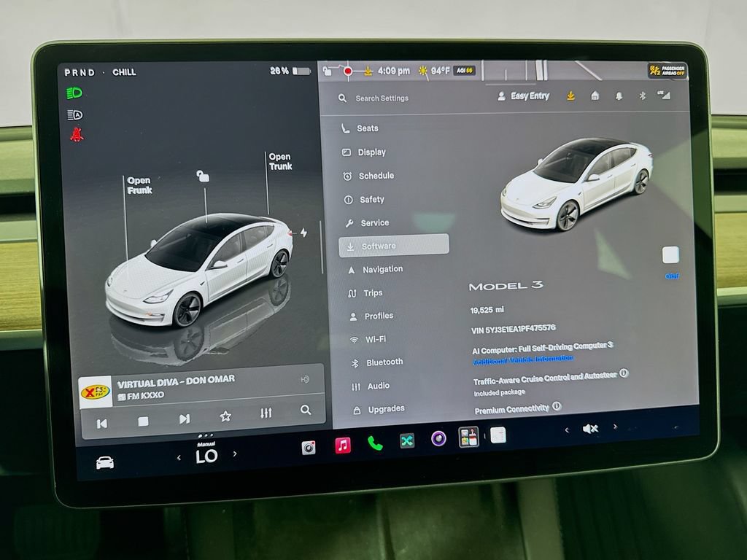The height and width of the screenshot is (560, 747).
Task: Tap the AQI air quality badge
Action: click(463, 71)
